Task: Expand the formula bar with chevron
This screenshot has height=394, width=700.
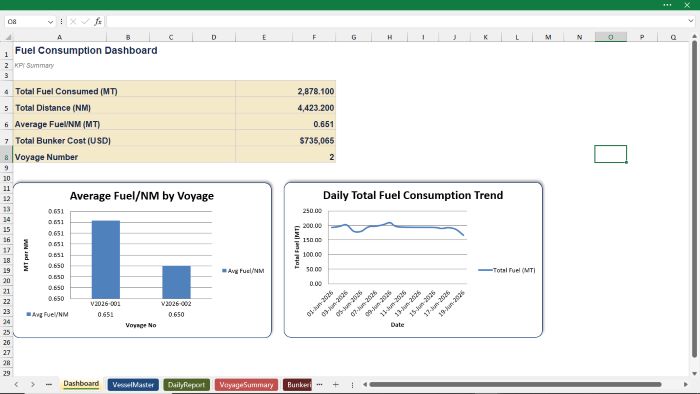Action: tap(691, 21)
